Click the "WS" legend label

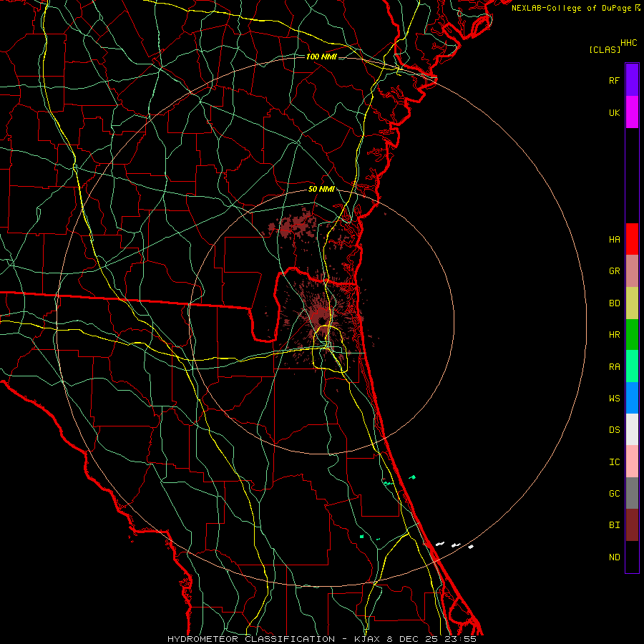pyautogui.click(x=614, y=399)
